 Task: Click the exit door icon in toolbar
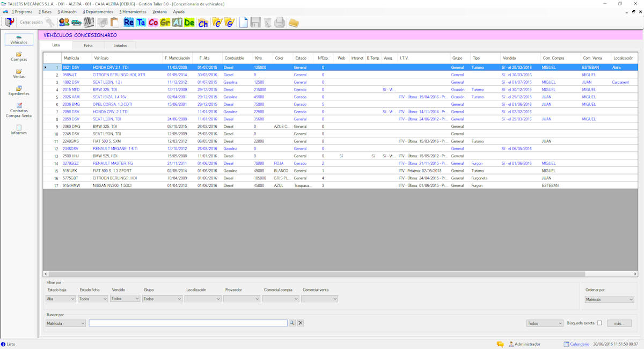[10, 22]
